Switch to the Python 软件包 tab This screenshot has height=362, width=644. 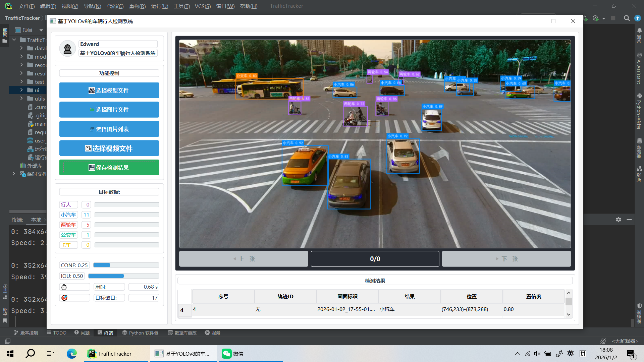click(140, 333)
